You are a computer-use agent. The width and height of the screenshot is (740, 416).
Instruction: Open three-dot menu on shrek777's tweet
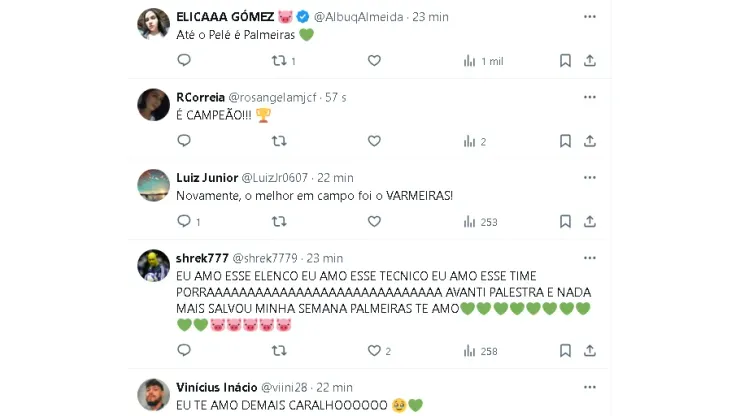(589, 258)
